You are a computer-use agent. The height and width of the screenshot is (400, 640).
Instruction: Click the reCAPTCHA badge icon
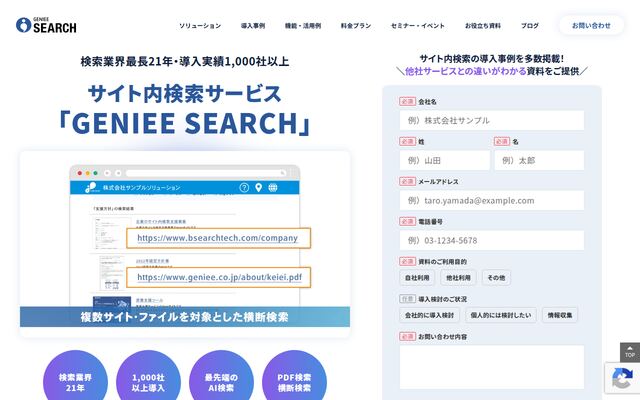[x=622, y=378]
